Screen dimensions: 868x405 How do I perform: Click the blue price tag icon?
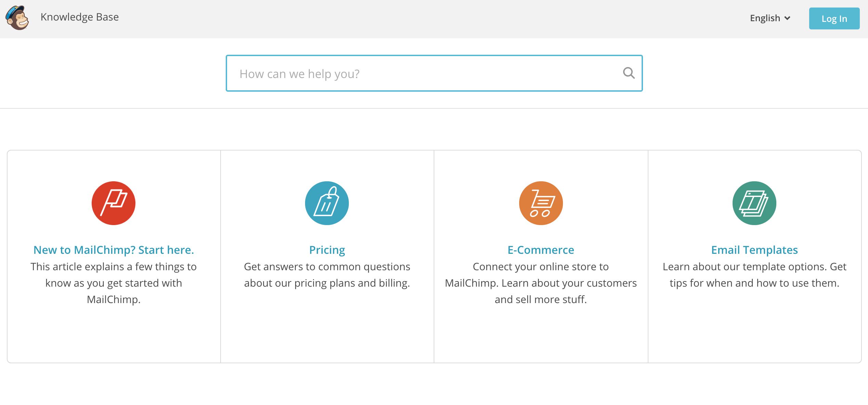click(327, 203)
